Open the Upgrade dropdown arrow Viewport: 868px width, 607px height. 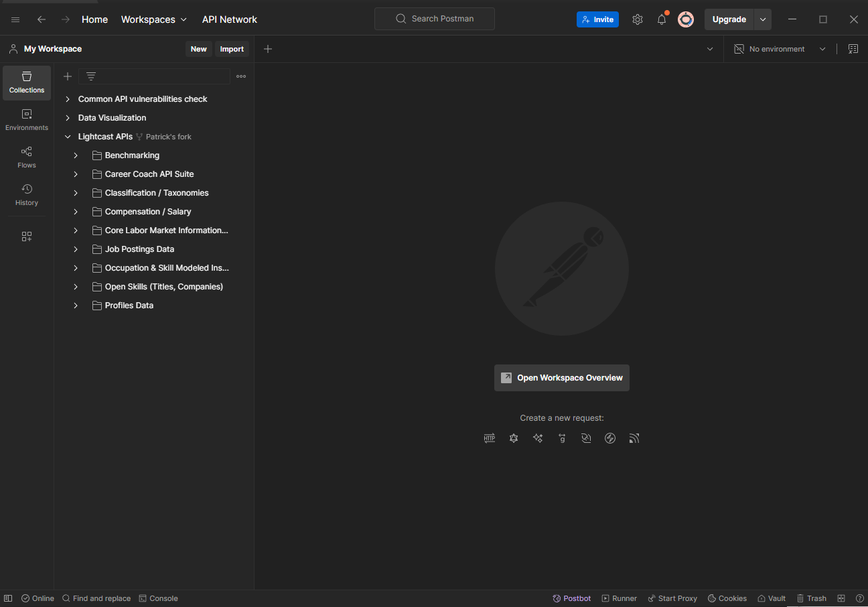(763, 19)
